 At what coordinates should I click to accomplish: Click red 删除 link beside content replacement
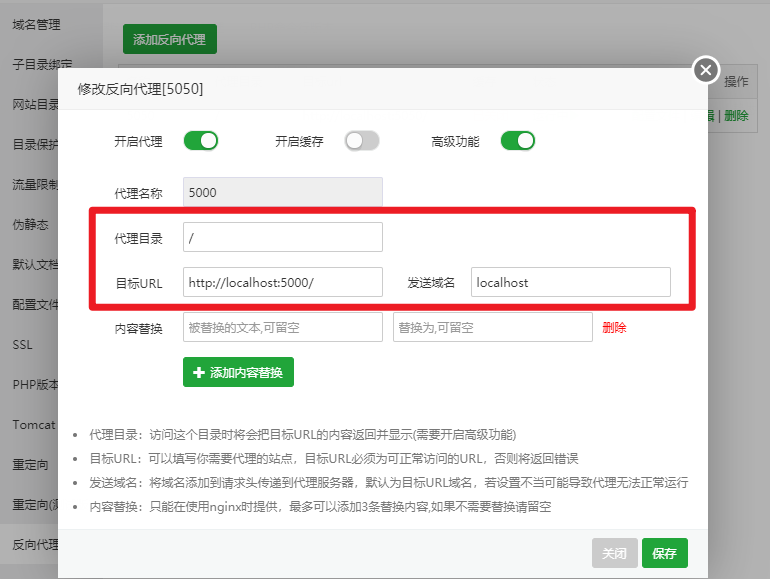(x=614, y=327)
